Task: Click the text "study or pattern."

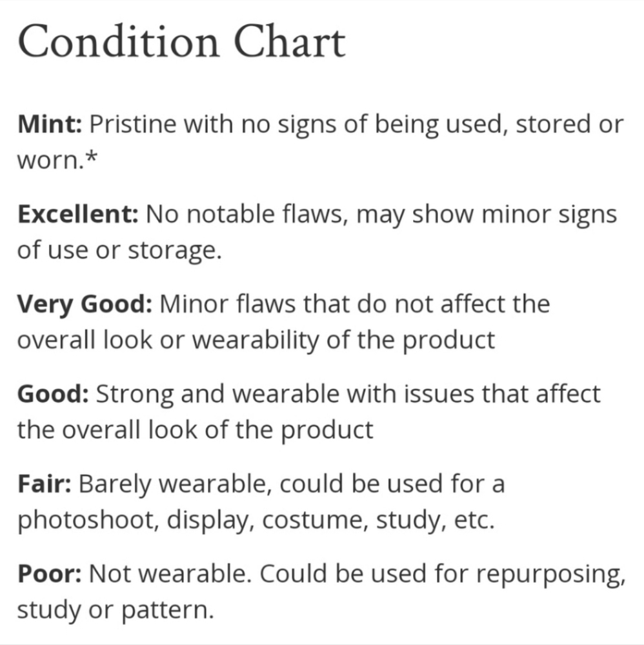Action: coord(115,610)
